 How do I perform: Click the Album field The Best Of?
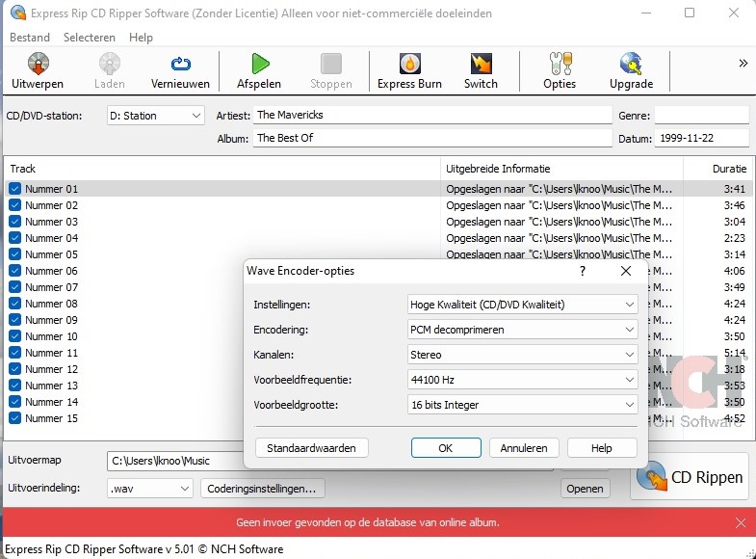coord(432,138)
